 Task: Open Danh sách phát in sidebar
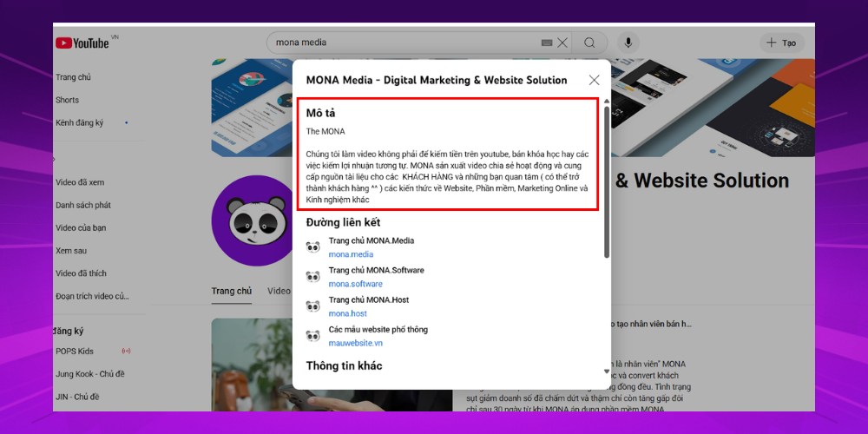[x=83, y=205]
